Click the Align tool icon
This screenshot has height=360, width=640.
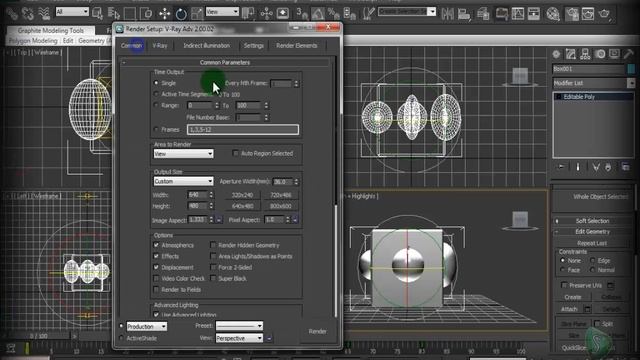click(x=464, y=14)
